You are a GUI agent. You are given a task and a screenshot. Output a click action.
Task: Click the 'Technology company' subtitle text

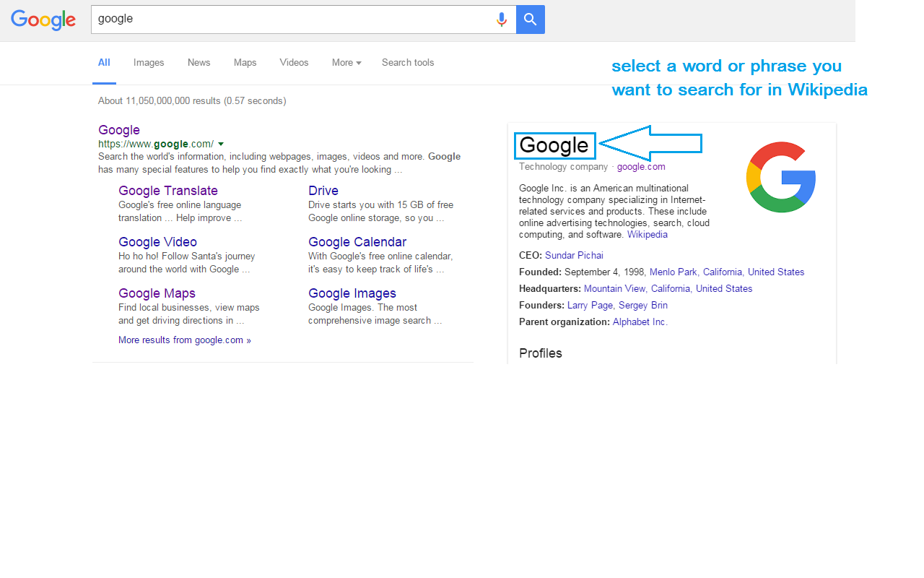[564, 167]
